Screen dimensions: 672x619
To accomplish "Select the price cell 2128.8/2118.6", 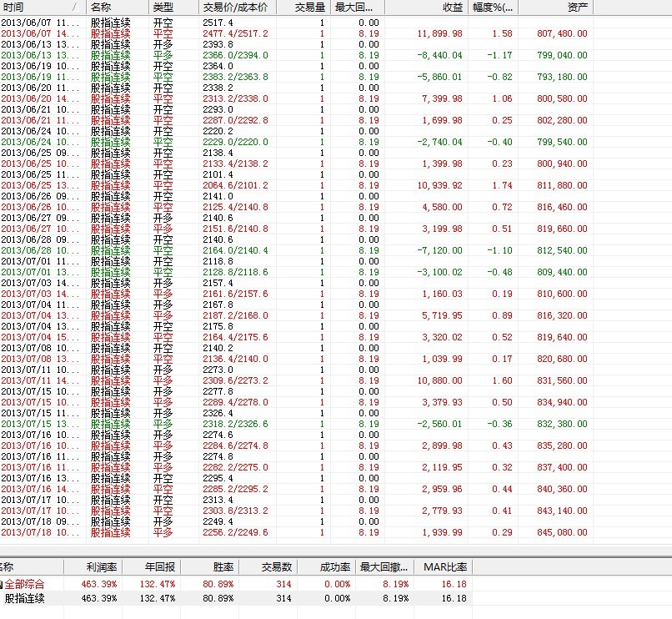I will click(235, 272).
